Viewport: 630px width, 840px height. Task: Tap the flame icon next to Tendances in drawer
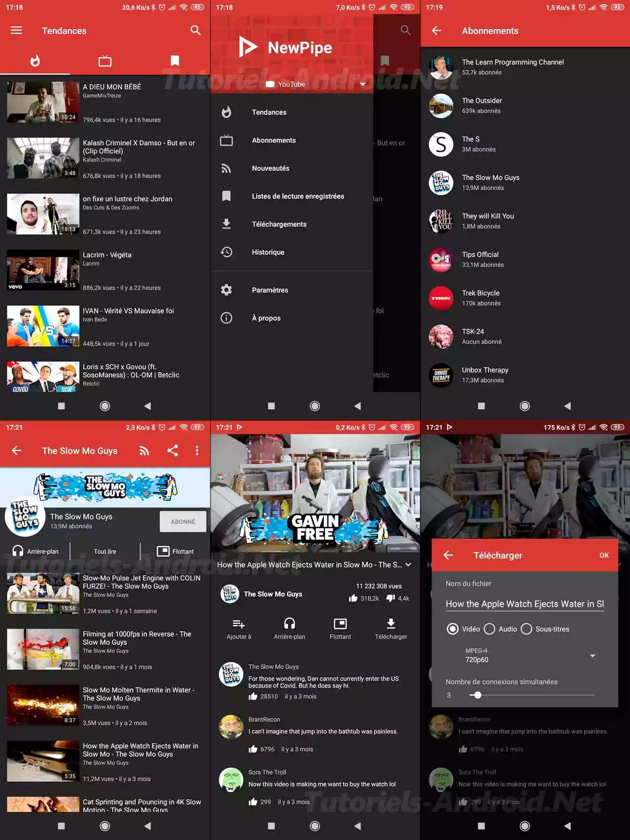click(x=226, y=112)
